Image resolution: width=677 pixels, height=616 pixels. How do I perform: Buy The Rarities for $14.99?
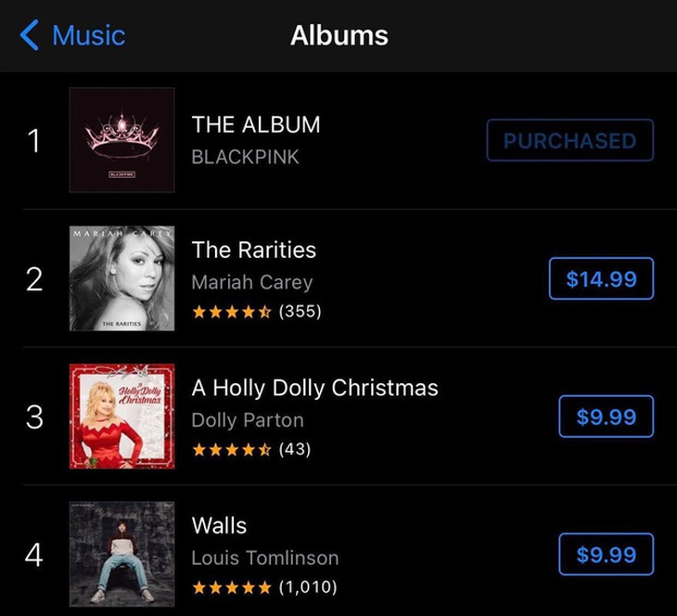601,278
